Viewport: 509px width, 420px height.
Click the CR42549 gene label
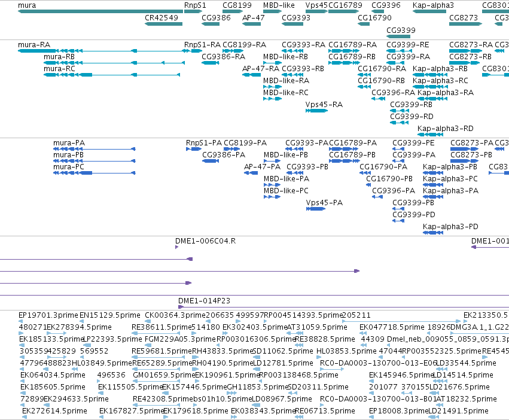point(161,17)
